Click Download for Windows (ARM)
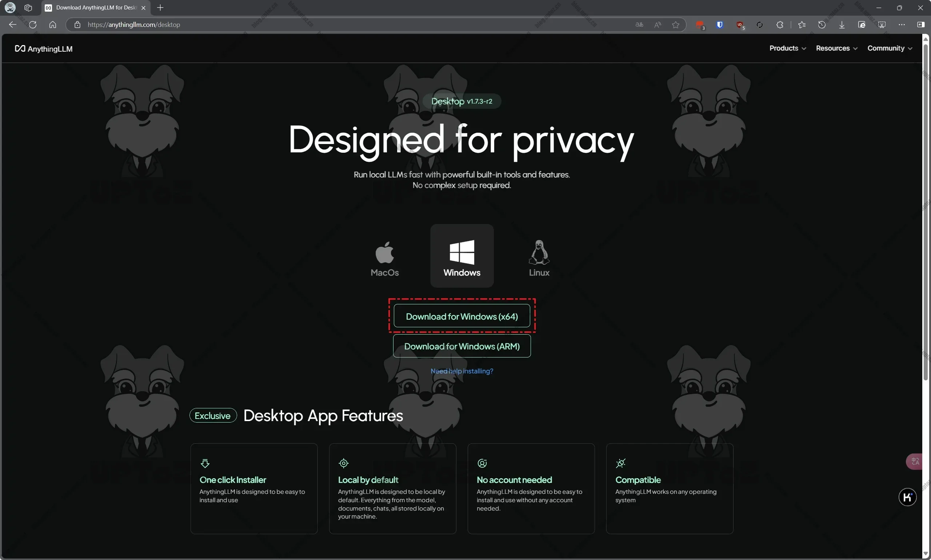Viewport: 931px width, 560px height. [x=462, y=346]
